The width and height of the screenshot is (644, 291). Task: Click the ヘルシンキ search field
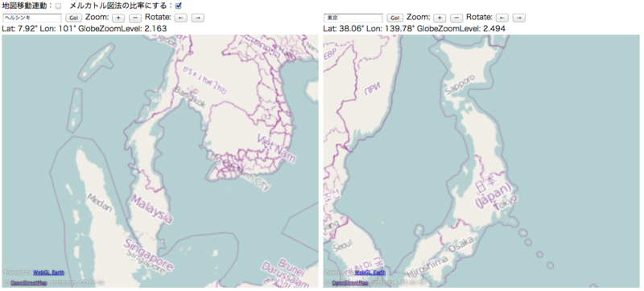(x=32, y=18)
